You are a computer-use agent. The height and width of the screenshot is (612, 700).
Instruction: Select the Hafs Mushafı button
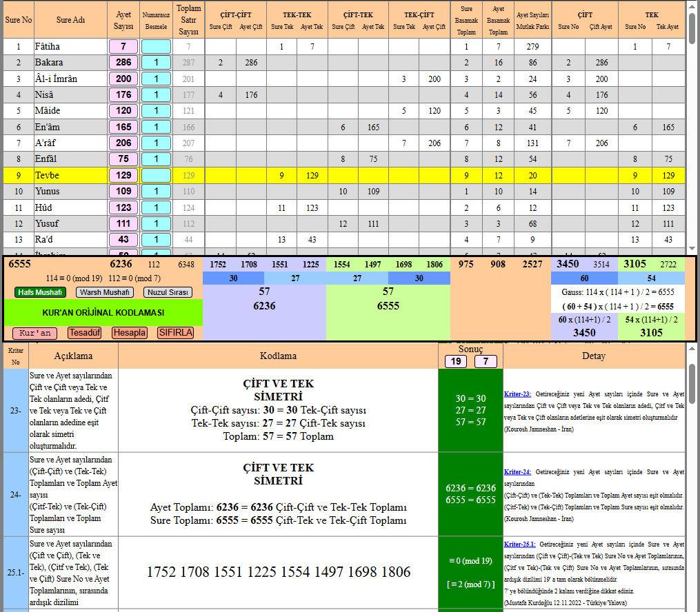pyautogui.click(x=40, y=292)
